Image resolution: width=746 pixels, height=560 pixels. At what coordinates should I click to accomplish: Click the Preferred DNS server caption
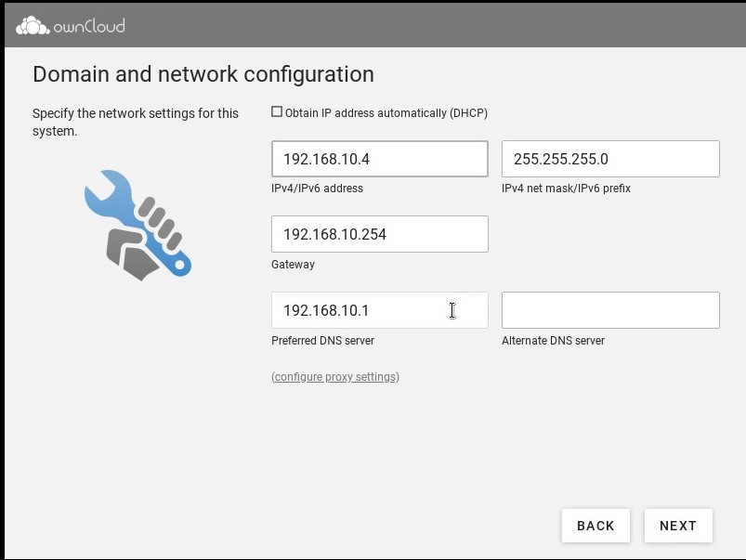click(x=322, y=341)
